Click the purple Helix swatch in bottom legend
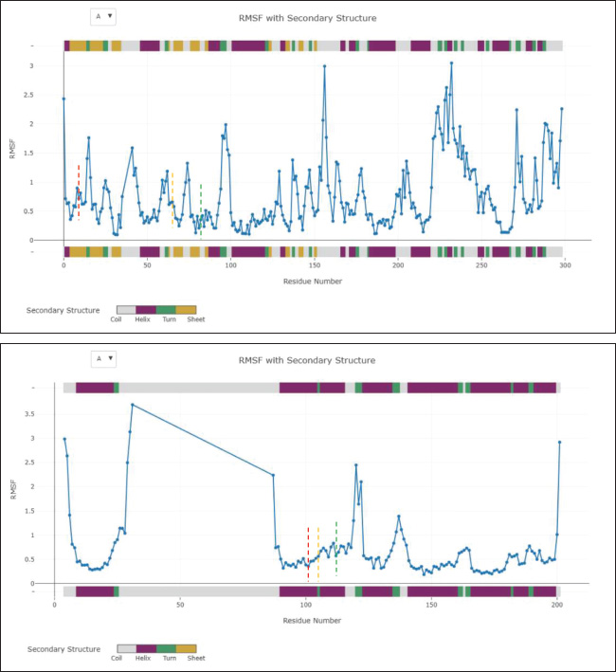 tap(146, 649)
